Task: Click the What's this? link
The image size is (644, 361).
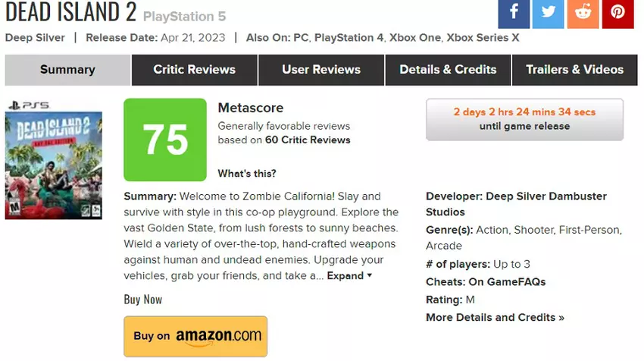Action: [x=247, y=174]
